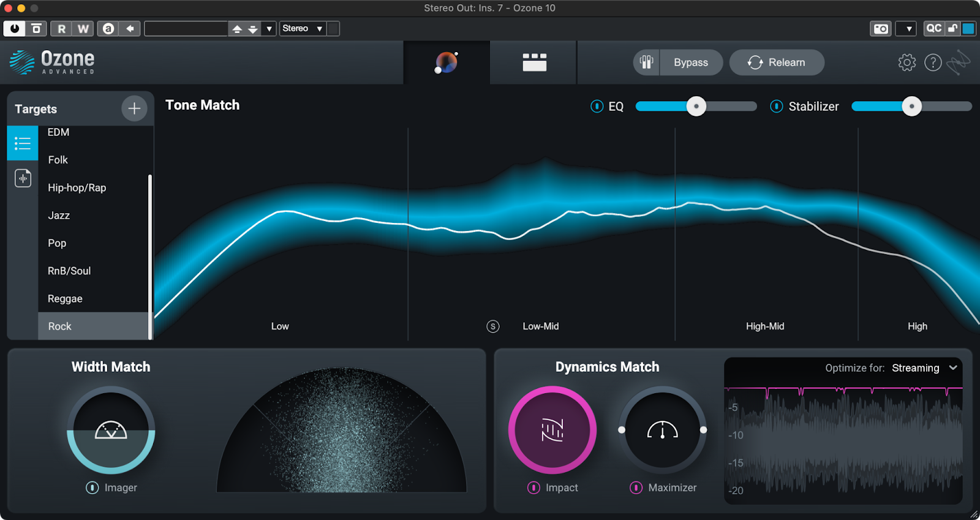Adjust the Stabilizer amount slider

(x=911, y=107)
